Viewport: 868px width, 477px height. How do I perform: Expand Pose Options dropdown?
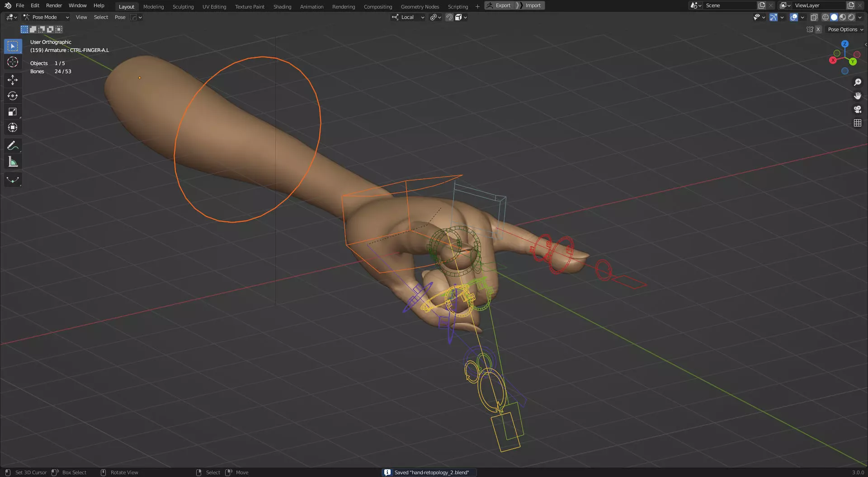845,29
